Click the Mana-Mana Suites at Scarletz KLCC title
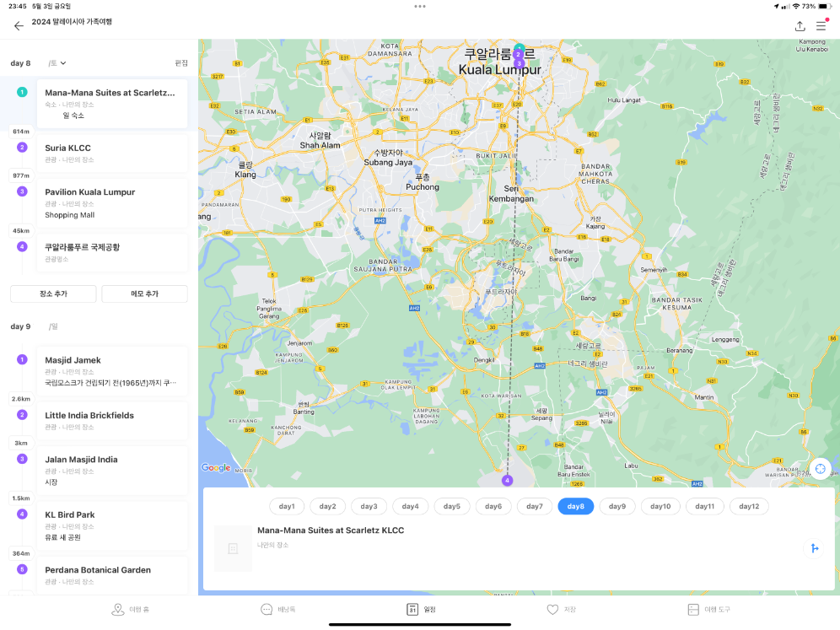The height and width of the screenshot is (630, 840). (x=331, y=530)
